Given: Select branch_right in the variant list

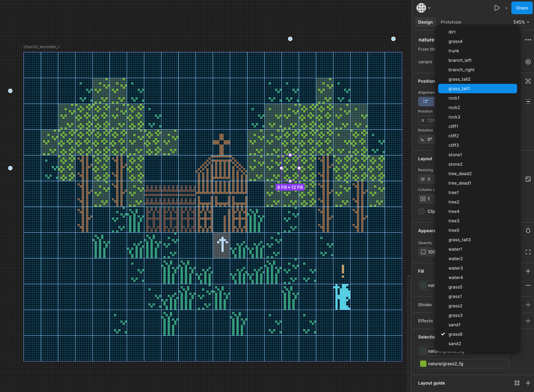Looking at the screenshot, I should (x=477, y=70).
